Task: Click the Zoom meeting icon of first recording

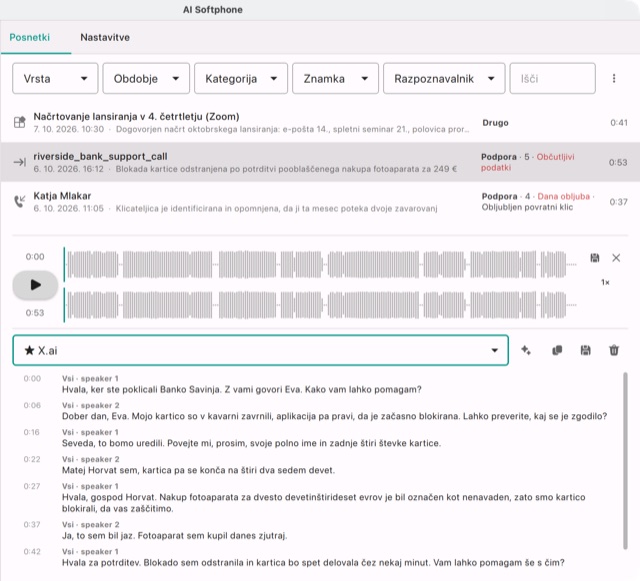Action: 20,122
